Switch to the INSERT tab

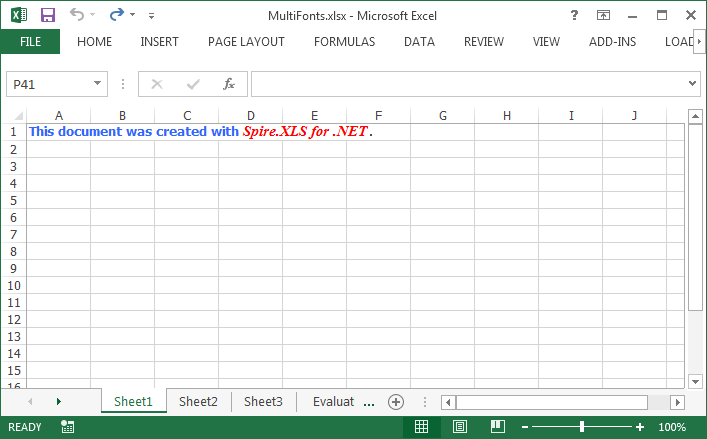159,41
